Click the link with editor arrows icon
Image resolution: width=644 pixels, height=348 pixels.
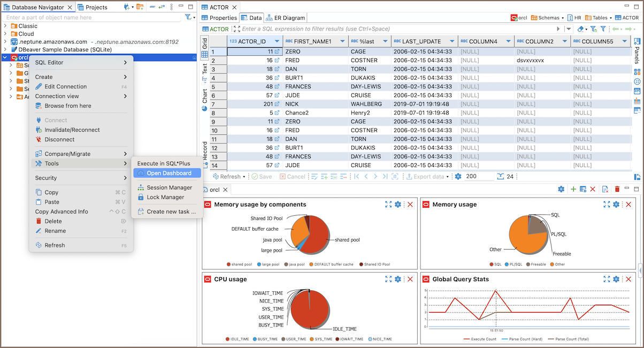coord(162,7)
